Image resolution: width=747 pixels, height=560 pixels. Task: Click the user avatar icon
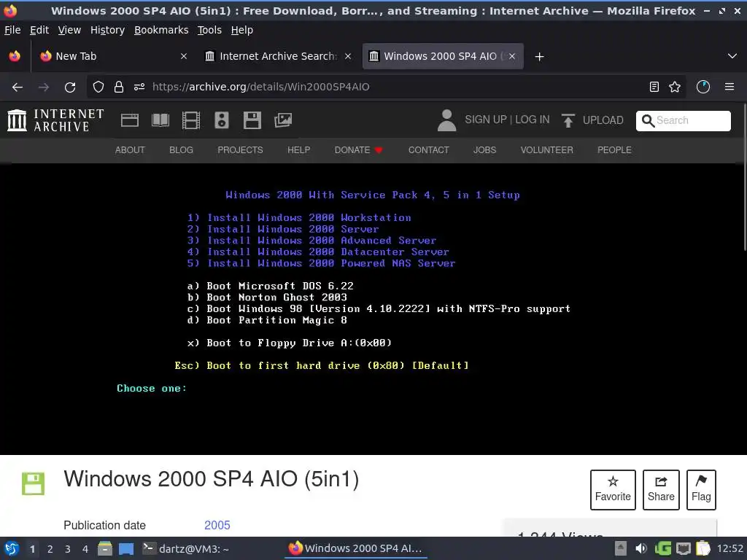click(x=446, y=120)
